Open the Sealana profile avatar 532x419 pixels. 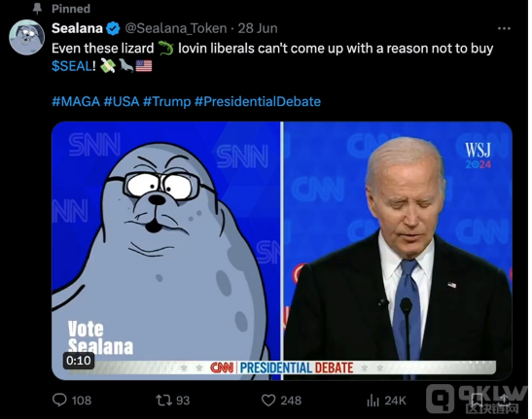[27, 37]
